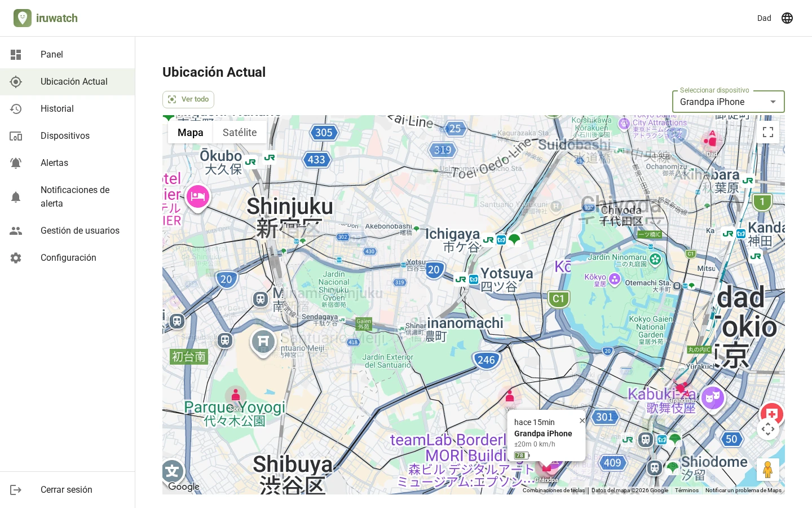
Task: Expand the Seleccionar dispositivo dropdown
Action: tap(728, 102)
